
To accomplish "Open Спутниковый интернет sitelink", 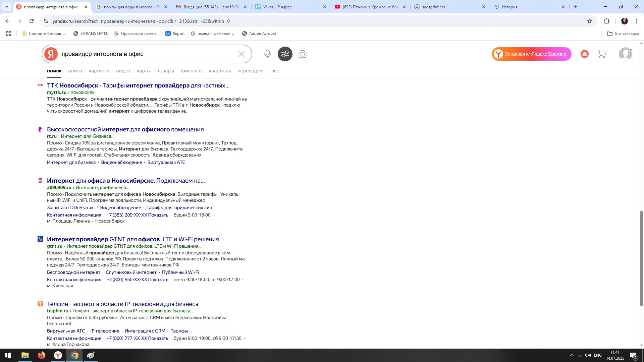I will [x=131, y=272].
